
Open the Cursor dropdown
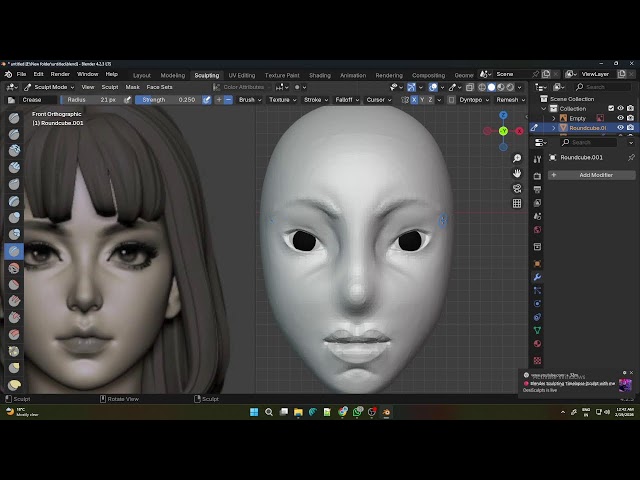379,100
